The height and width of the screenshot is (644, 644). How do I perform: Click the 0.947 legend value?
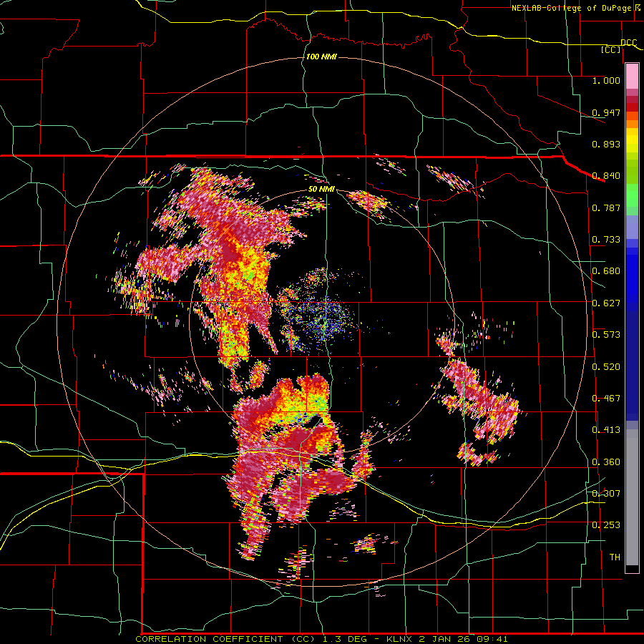pos(606,113)
